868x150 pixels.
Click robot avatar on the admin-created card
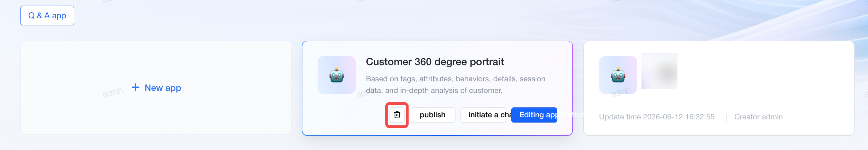click(618, 75)
